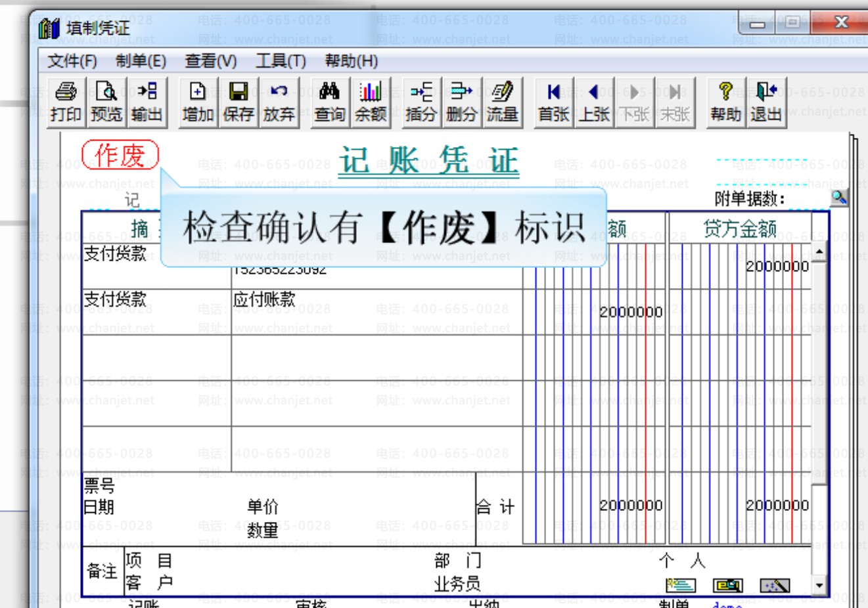The image size is (868, 608).
Task: Click scrollbar down arrow in voucher grid
Action: (819, 585)
